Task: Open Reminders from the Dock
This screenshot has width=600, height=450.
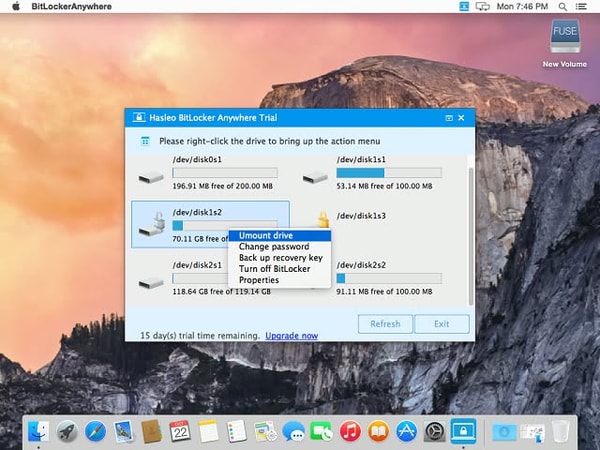Action: 236,432
